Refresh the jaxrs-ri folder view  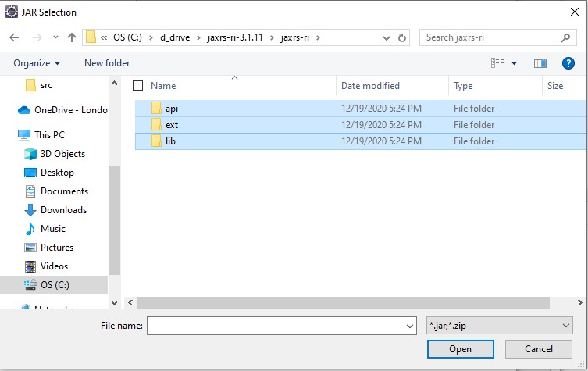click(x=401, y=37)
